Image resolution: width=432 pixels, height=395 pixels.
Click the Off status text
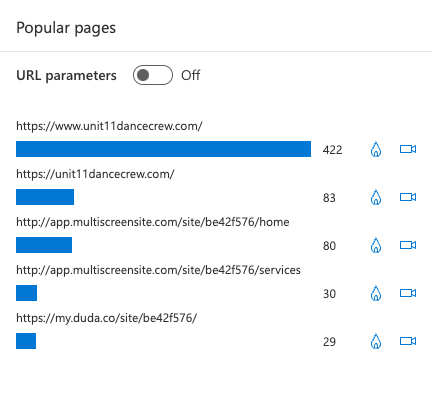pos(190,75)
